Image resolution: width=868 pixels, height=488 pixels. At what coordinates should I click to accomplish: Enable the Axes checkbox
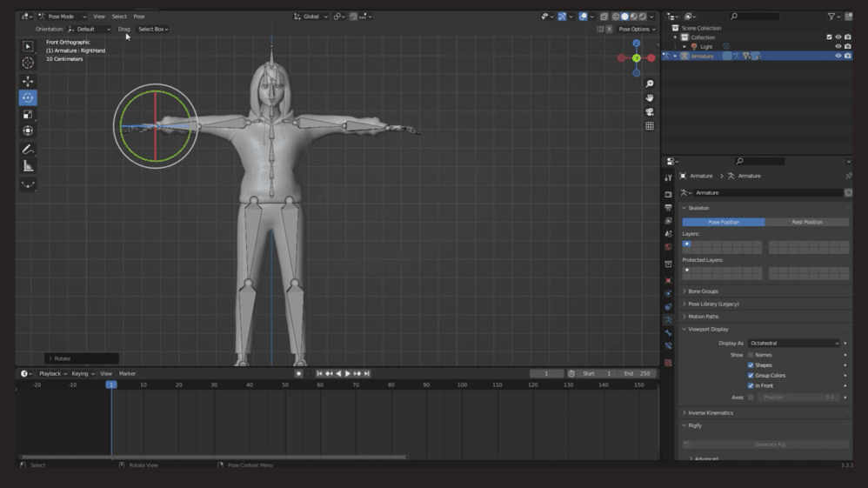[x=751, y=398]
